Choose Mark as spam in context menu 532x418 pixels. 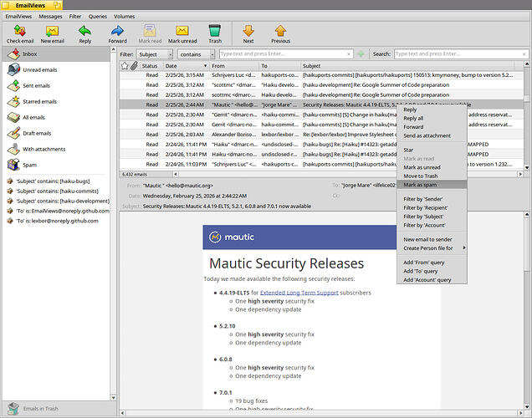[x=432, y=185]
